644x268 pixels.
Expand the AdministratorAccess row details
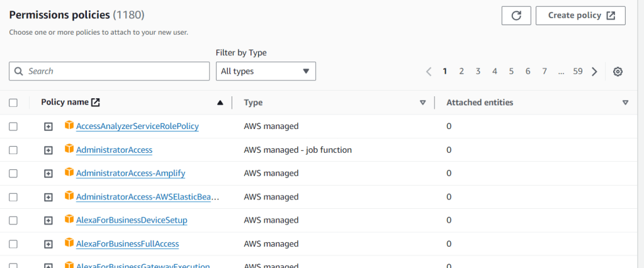[48, 150]
